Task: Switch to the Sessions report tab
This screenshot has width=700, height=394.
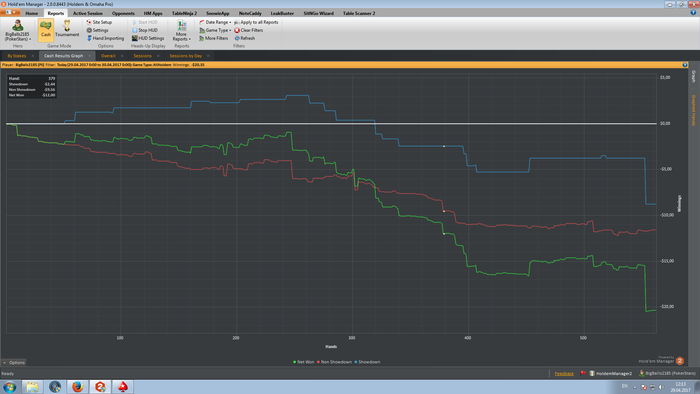Action: [142, 56]
